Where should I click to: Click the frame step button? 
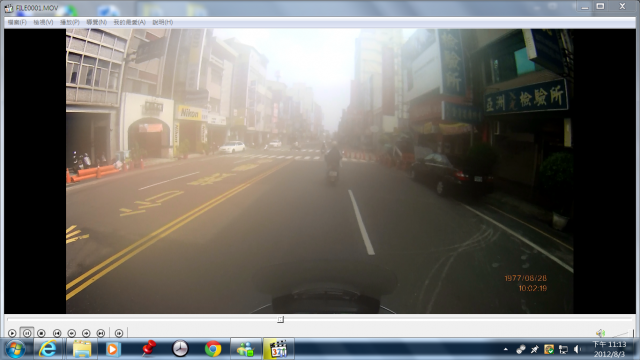coord(119,333)
